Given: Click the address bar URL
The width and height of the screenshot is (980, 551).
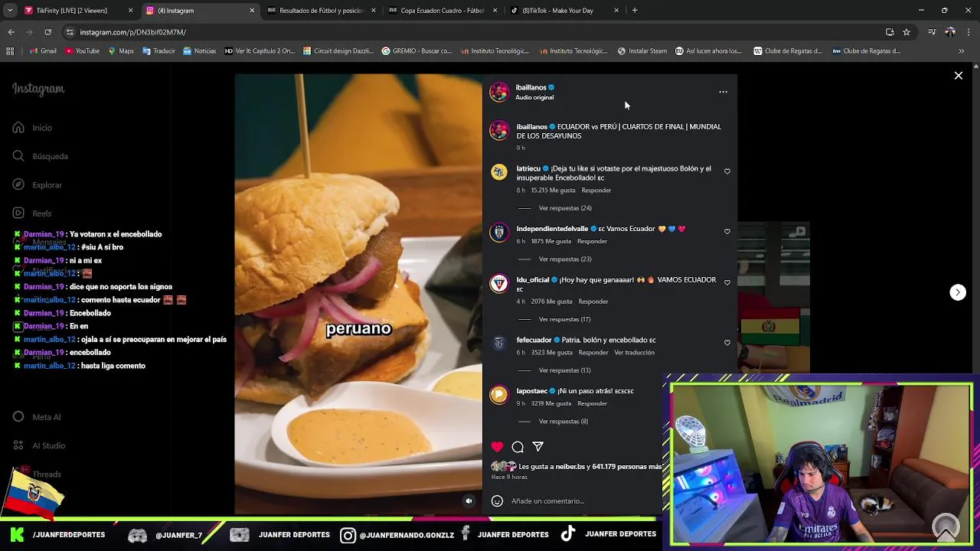Looking at the screenshot, I should point(133,32).
